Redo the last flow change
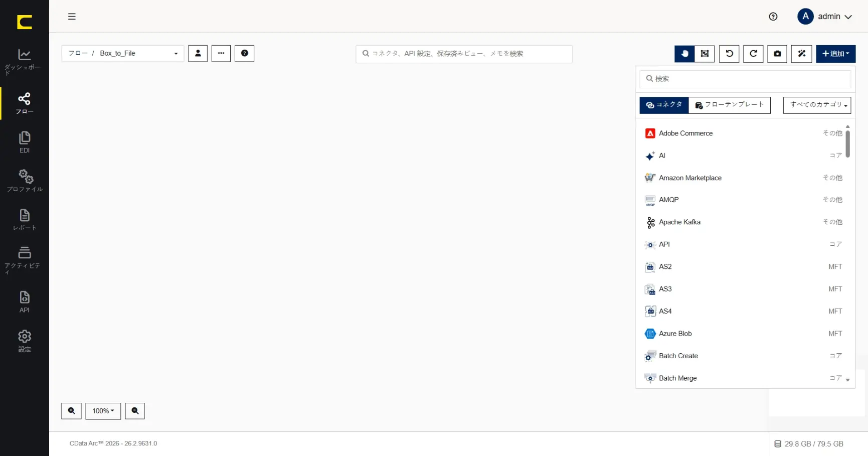868x456 pixels. (x=753, y=54)
